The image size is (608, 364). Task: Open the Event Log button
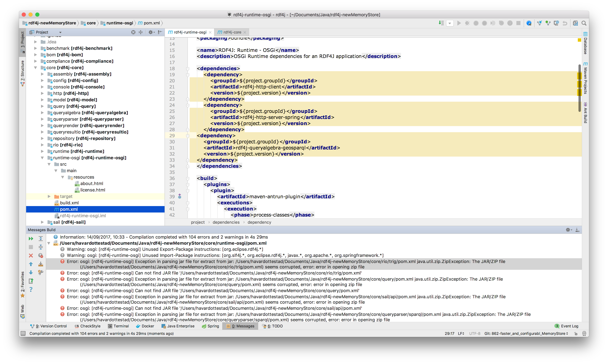(x=567, y=326)
